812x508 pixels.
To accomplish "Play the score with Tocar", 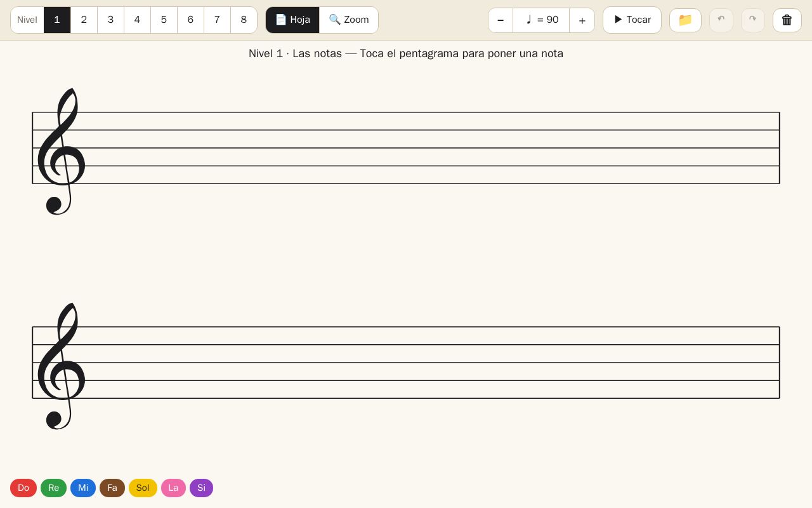I will point(632,20).
